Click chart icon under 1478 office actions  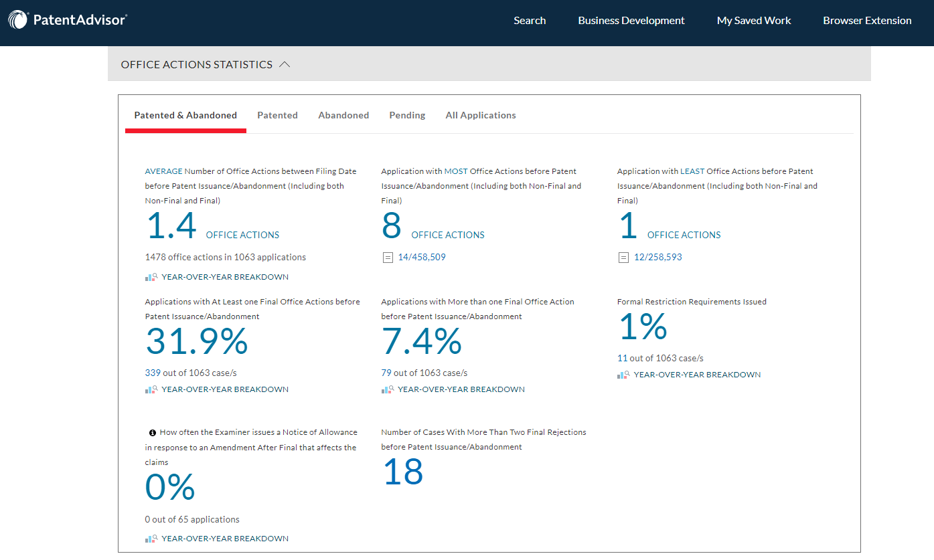pyautogui.click(x=151, y=277)
